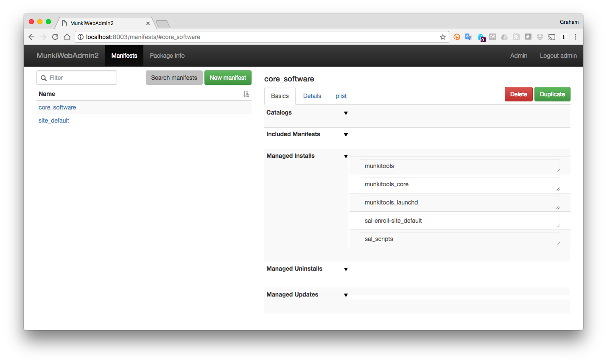Click the search magnifier in Filter box

(44, 78)
